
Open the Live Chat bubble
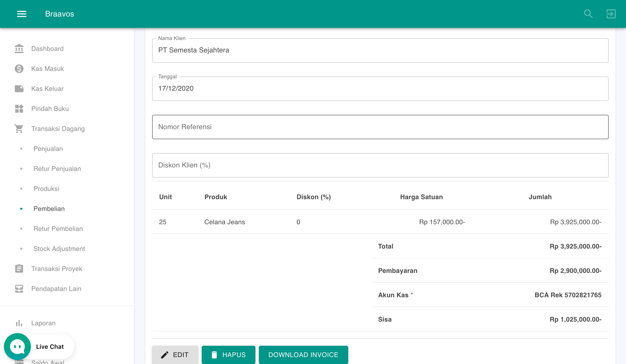pyautogui.click(x=17, y=346)
